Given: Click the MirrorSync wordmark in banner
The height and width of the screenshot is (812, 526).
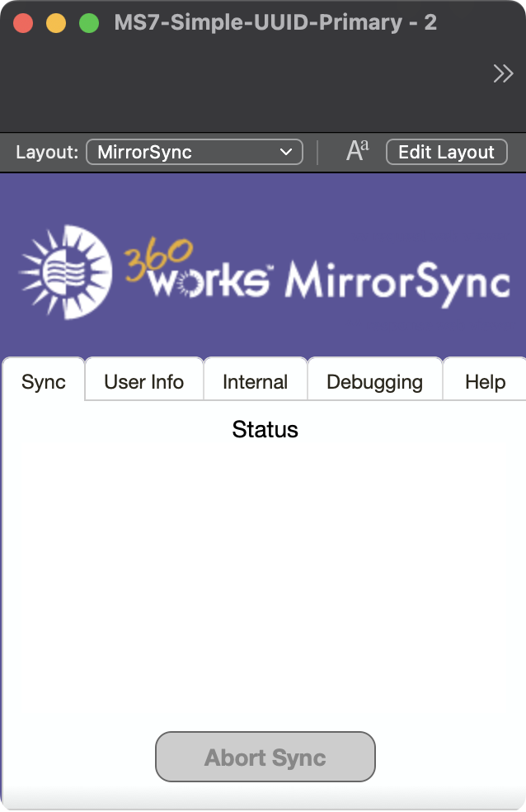Looking at the screenshot, I should tap(397, 281).
